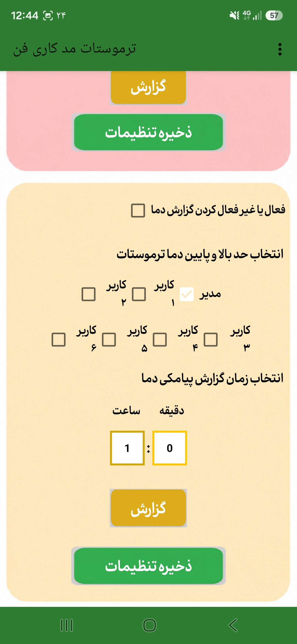Enable the temperature report activation checkbox
Screen dimensions: 297x644
[x=138, y=211]
